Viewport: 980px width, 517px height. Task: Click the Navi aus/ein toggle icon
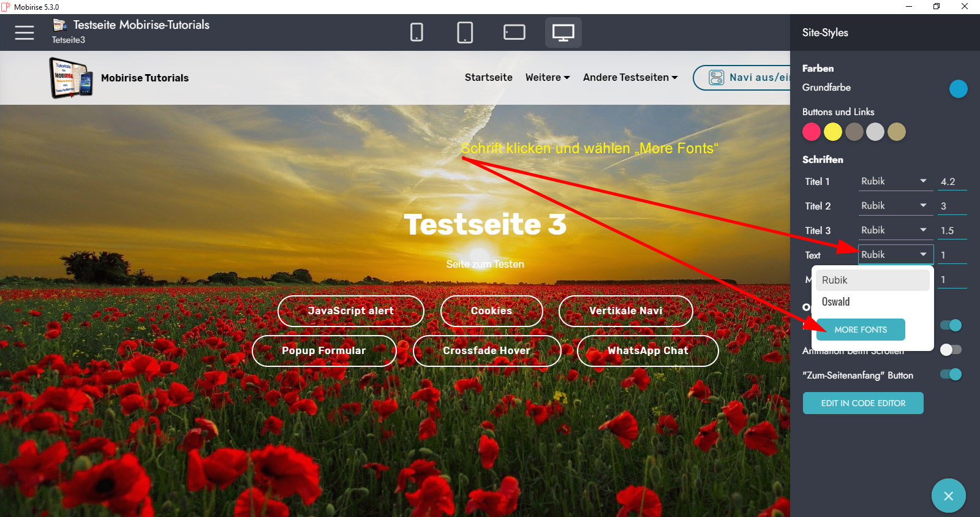[716, 78]
